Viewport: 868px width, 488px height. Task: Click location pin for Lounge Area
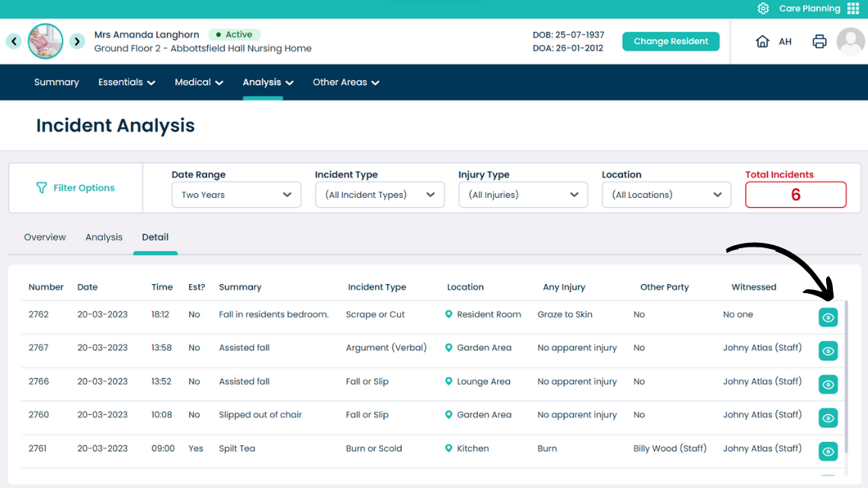click(x=449, y=381)
